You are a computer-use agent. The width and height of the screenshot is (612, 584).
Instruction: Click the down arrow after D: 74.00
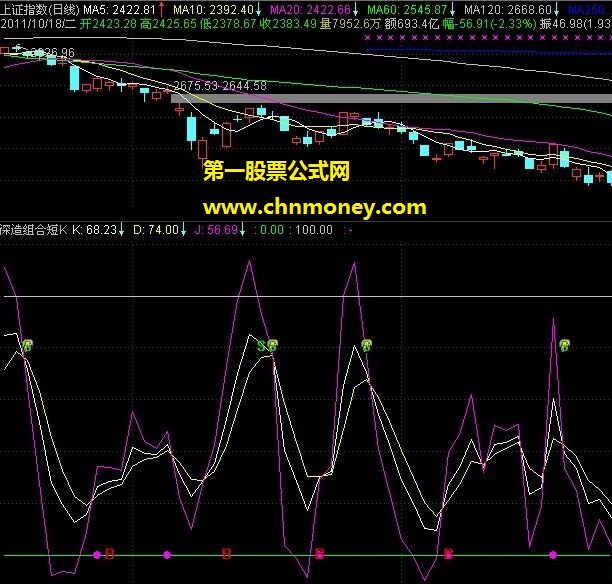coord(183,230)
